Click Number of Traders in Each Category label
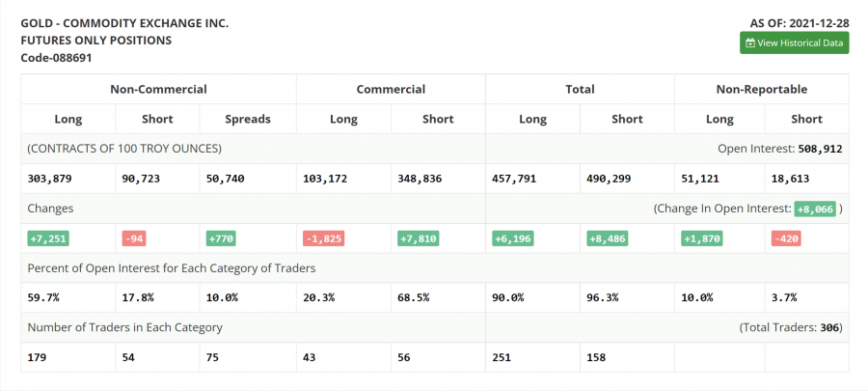The height and width of the screenshot is (391, 868). 125,327
